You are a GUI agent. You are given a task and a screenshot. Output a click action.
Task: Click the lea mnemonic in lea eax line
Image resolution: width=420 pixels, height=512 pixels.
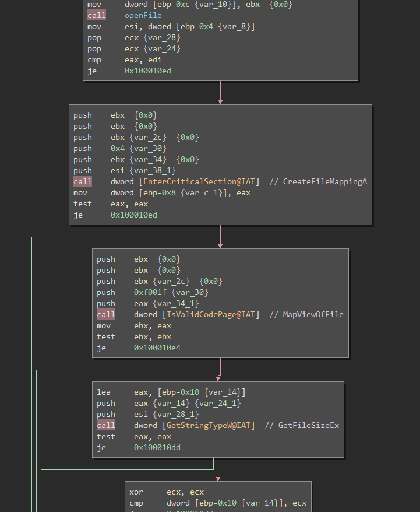pyautogui.click(x=104, y=392)
